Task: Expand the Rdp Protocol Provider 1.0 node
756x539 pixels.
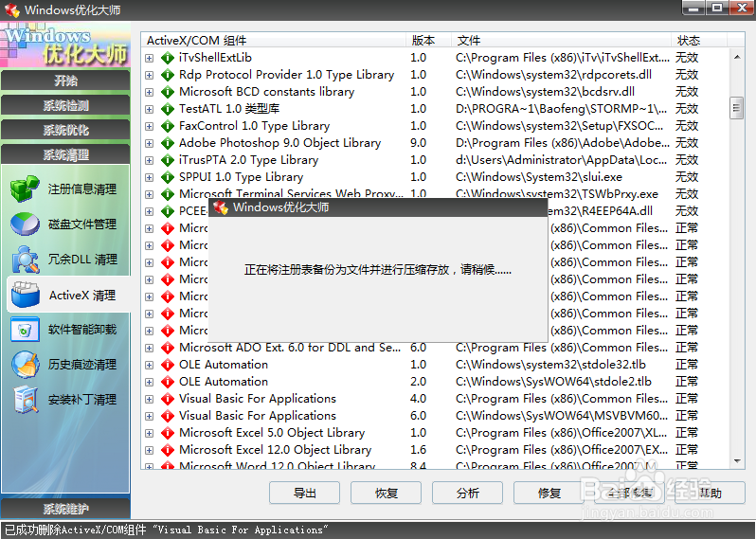Action: 150,75
